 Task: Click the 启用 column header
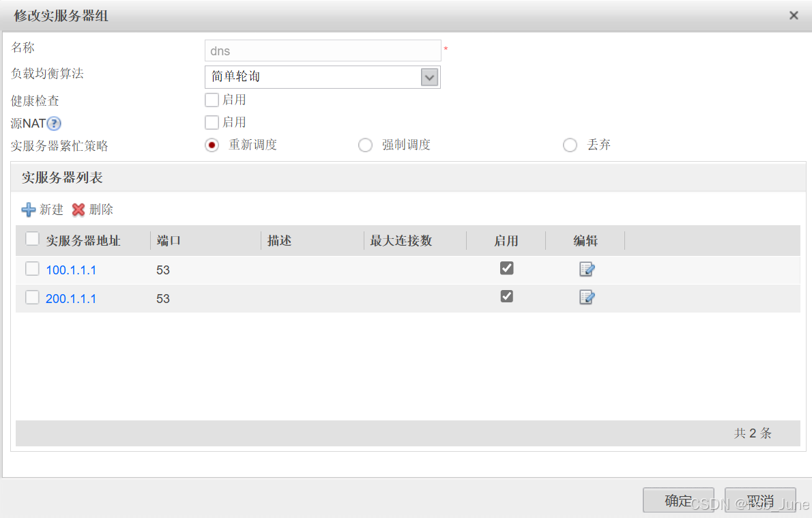pos(506,241)
